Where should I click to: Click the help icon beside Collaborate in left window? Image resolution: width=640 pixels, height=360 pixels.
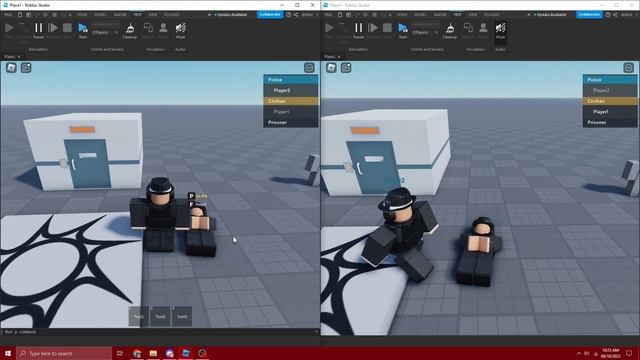289,15
